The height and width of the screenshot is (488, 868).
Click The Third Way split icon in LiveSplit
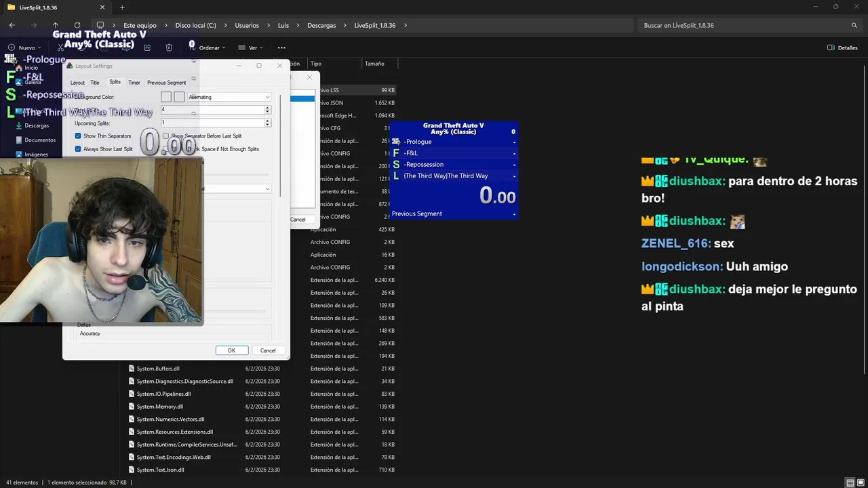[396, 176]
